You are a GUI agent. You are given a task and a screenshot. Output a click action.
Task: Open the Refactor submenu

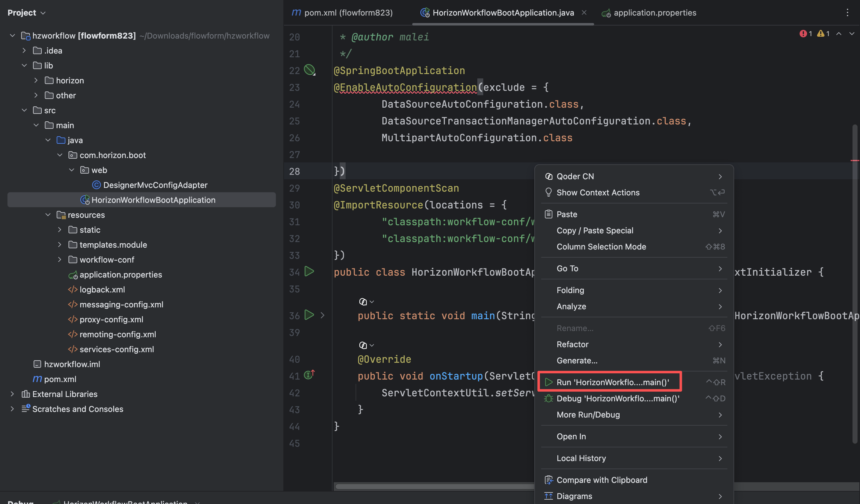click(x=634, y=344)
